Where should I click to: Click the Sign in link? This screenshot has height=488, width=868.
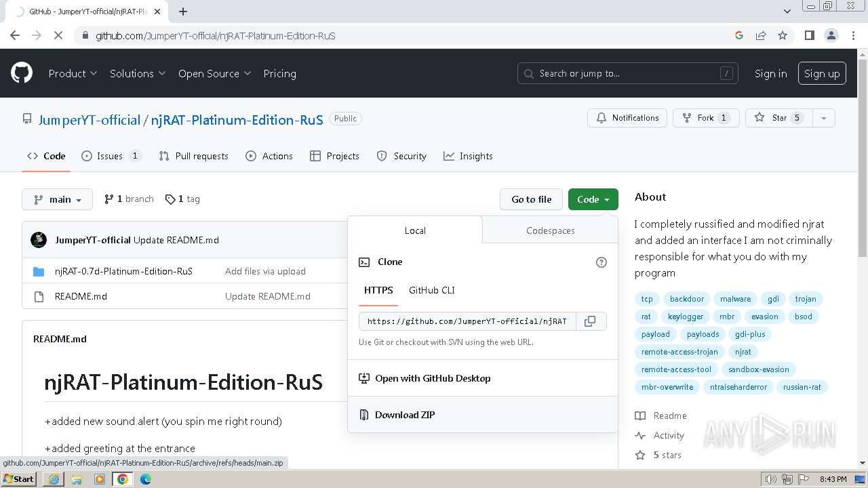[x=771, y=73]
